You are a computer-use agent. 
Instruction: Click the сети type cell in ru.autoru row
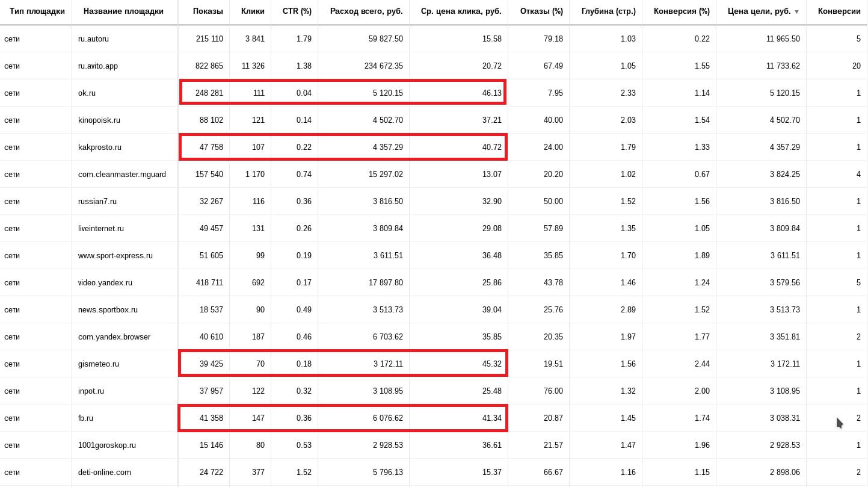[12, 39]
